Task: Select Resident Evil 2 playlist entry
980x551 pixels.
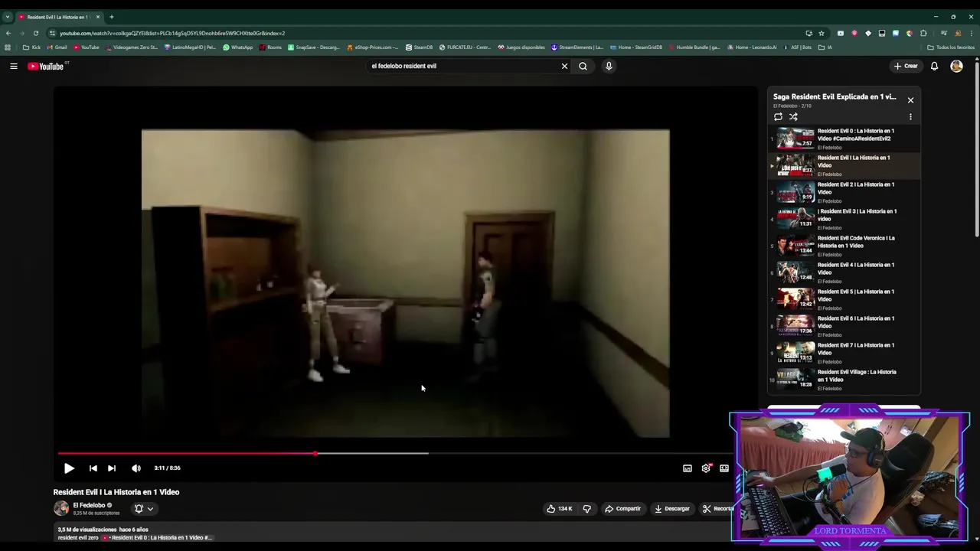Action: (x=844, y=192)
